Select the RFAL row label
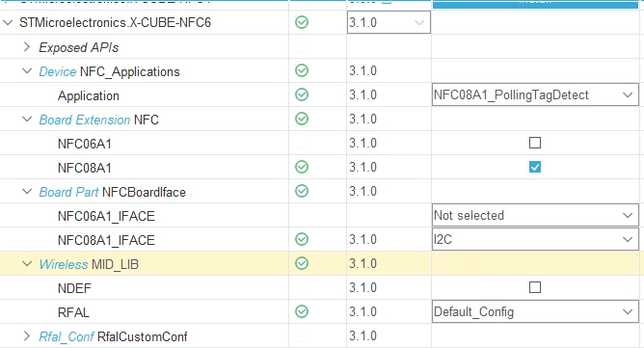The image size is (644, 348). [73, 312]
